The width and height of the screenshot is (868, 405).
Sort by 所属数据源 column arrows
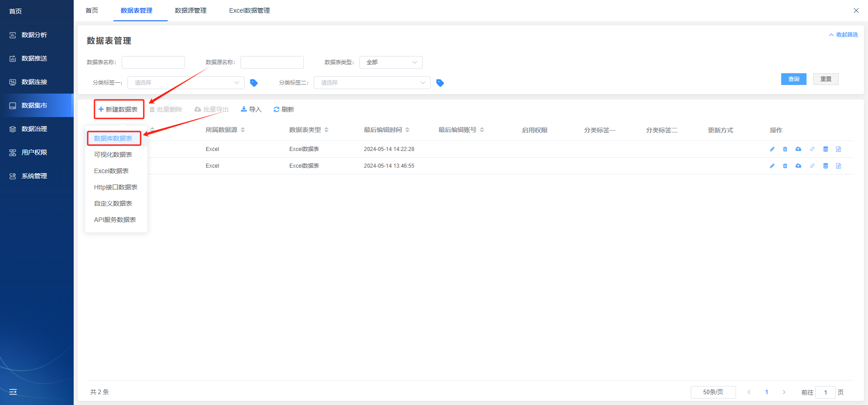(x=243, y=130)
